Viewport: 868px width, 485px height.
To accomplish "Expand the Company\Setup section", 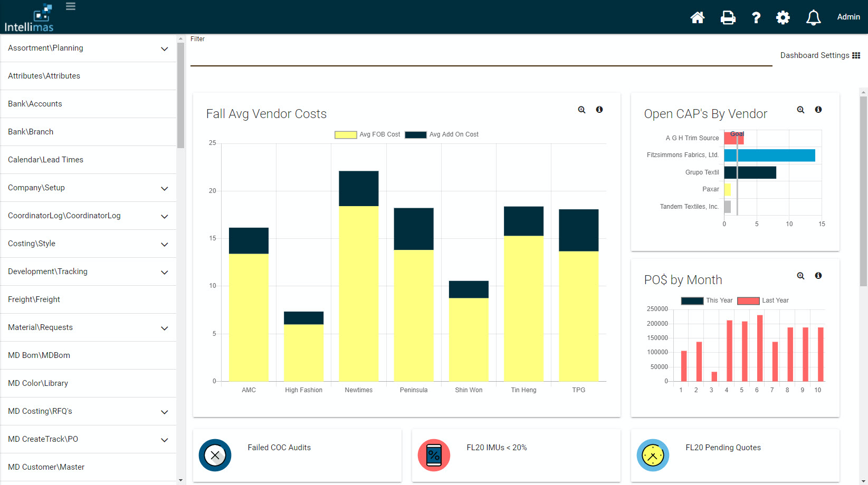I will click(x=164, y=188).
